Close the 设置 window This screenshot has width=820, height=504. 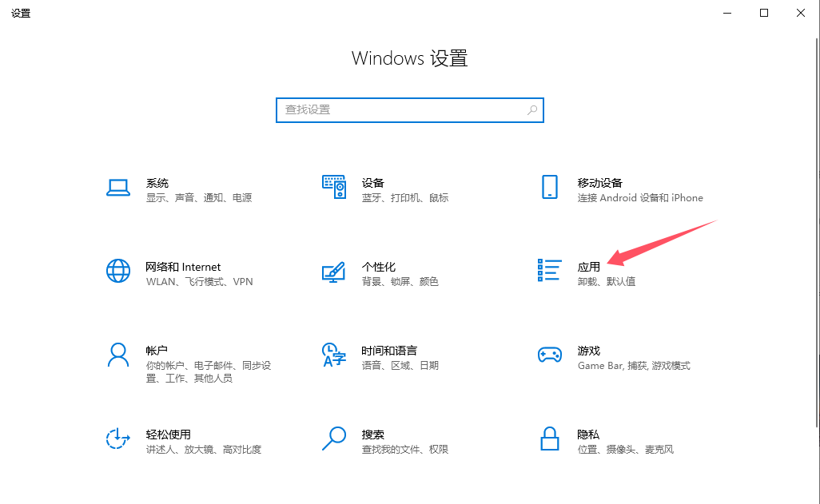point(801,13)
